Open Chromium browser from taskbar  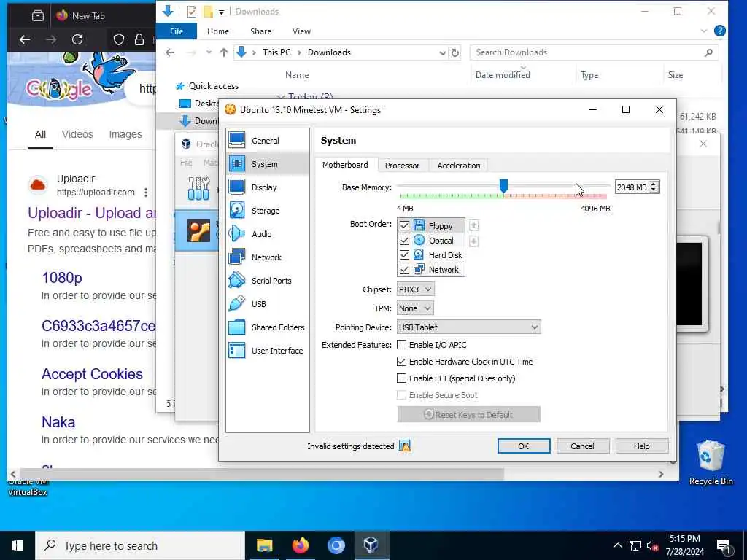point(336,545)
